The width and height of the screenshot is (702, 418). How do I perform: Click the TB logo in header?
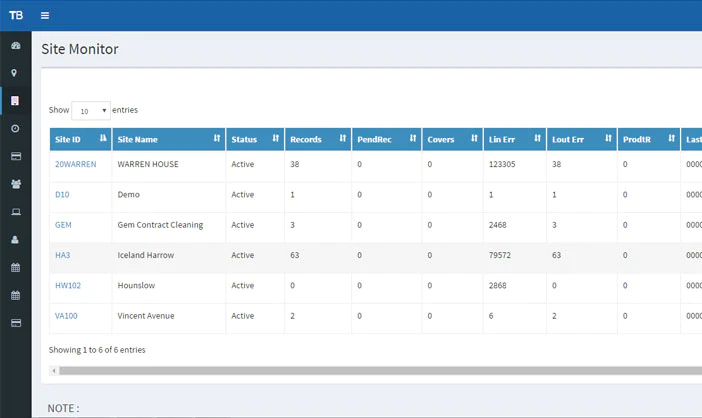[x=16, y=16]
